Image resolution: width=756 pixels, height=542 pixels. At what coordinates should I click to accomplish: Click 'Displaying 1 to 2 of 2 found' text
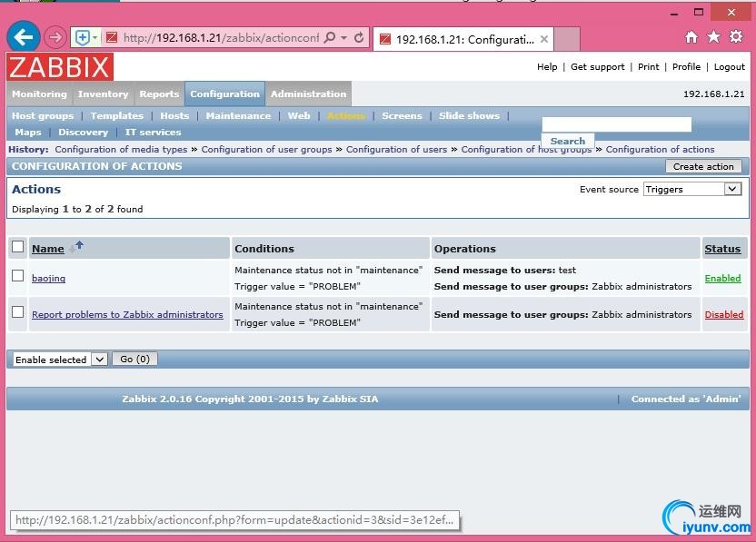(x=77, y=209)
